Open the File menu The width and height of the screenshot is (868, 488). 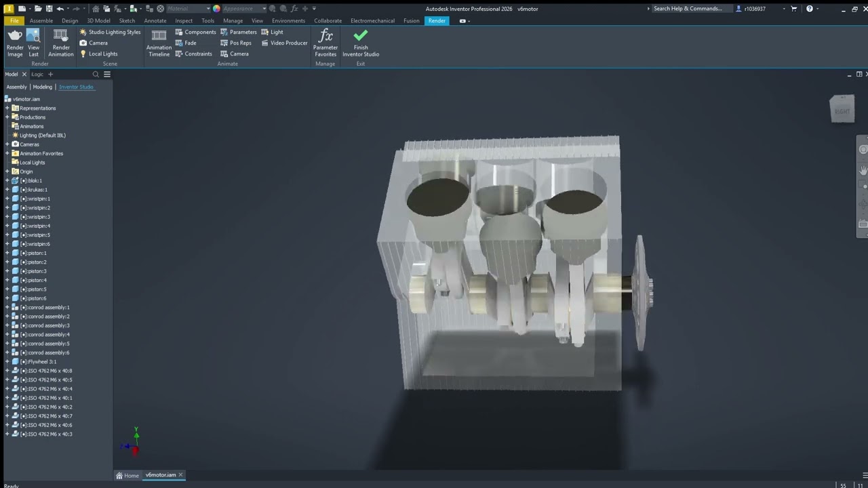(x=14, y=20)
